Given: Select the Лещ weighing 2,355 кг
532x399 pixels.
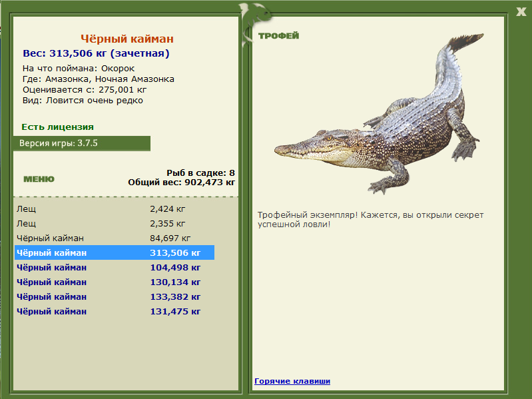Looking at the screenshot, I should click(115, 224).
